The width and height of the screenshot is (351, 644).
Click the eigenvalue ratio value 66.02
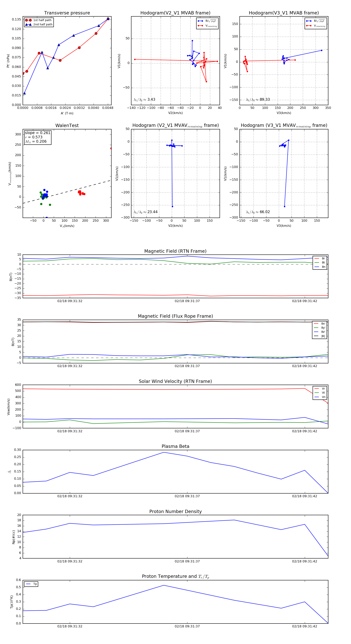click(265, 212)
